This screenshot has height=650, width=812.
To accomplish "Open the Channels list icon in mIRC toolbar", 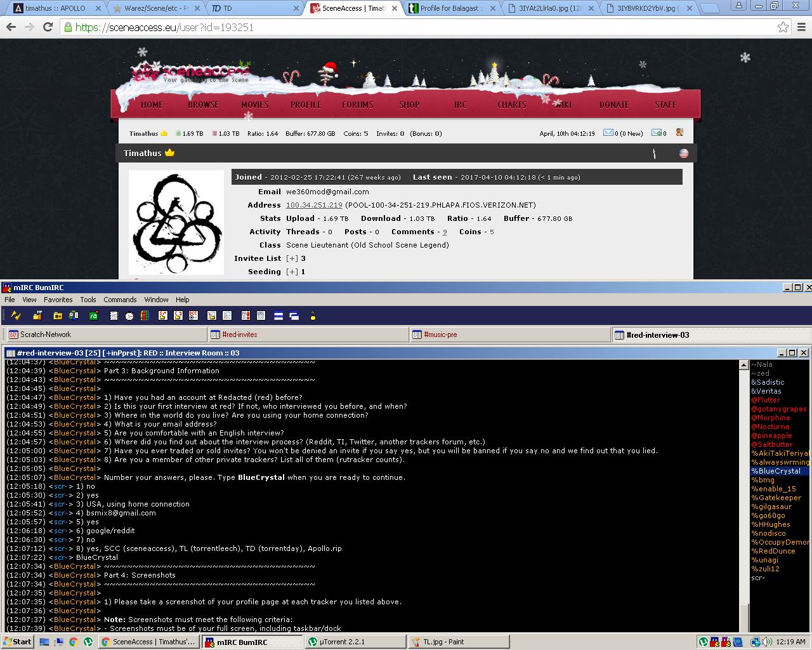I will coord(74,315).
